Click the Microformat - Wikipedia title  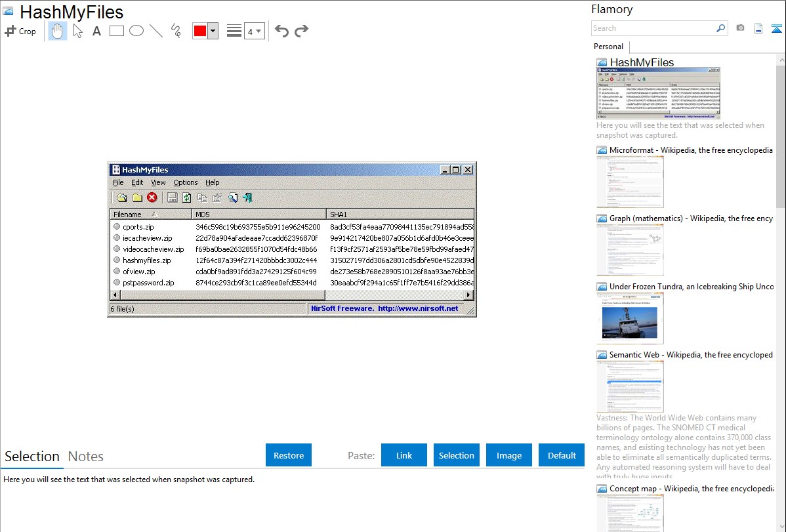(691, 150)
